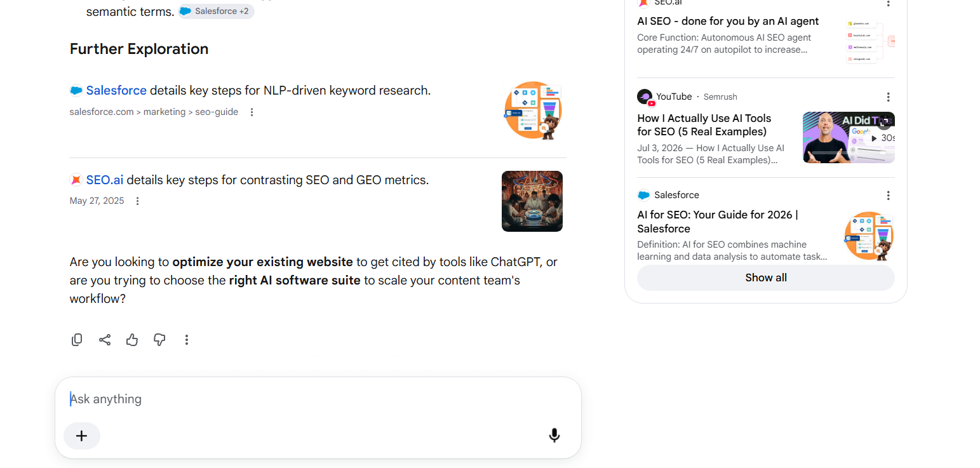Click the Salesforce illustration thumbnail in Further Exploration
The image size is (980, 468).
click(x=534, y=110)
